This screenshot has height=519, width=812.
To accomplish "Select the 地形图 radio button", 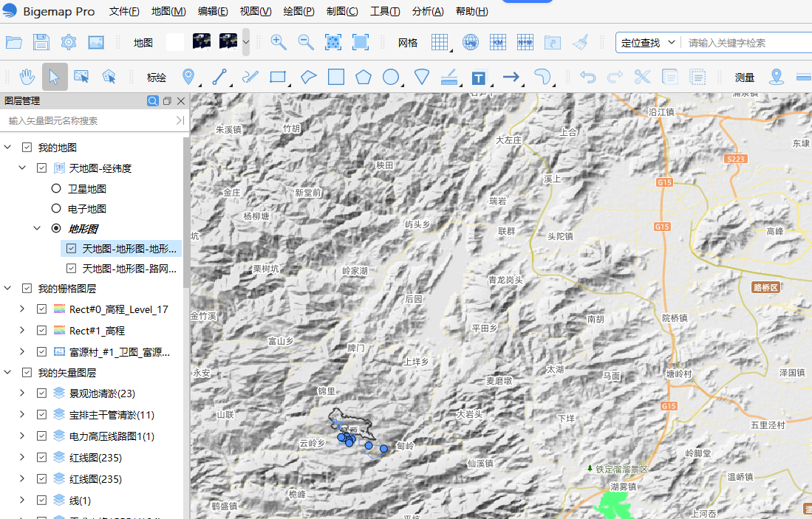I will [x=56, y=228].
